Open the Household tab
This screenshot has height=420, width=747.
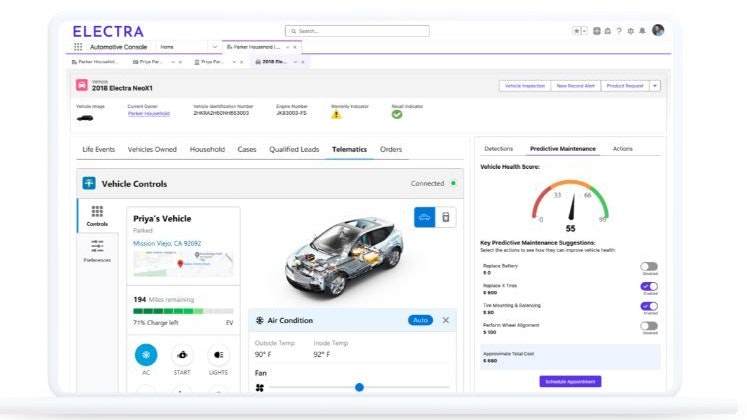coord(207,149)
